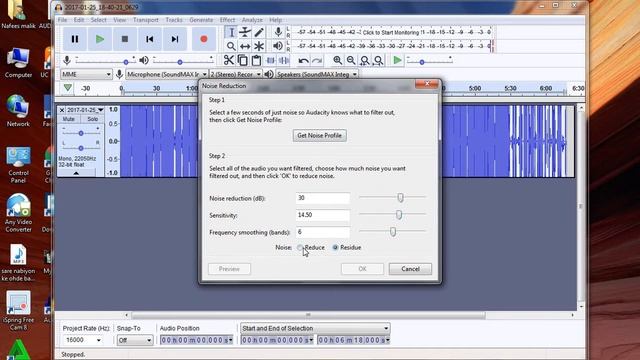Viewport: 640px width, 360px height.
Task: Open Network desktop icon
Action: point(18,111)
